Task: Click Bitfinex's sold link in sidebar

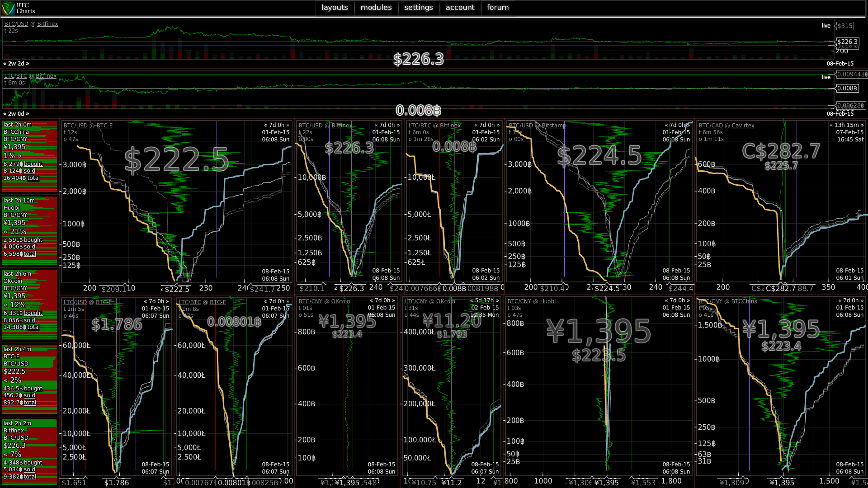Action: (29, 469)
